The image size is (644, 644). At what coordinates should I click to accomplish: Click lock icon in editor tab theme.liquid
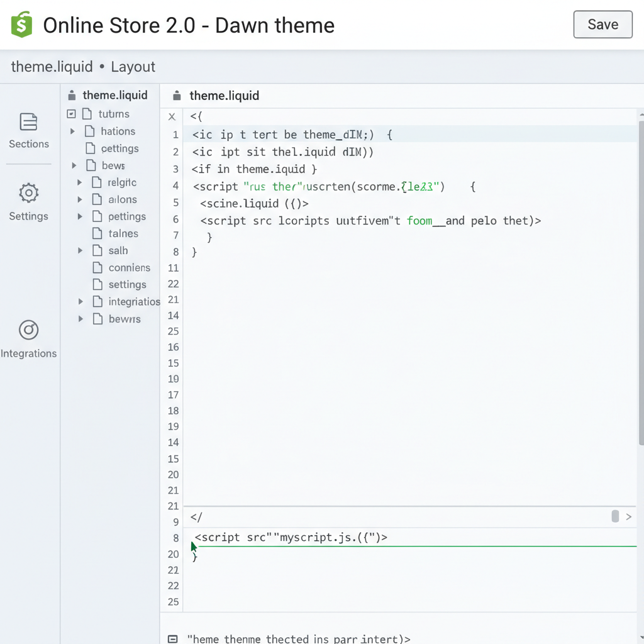[x=177, y=96]
